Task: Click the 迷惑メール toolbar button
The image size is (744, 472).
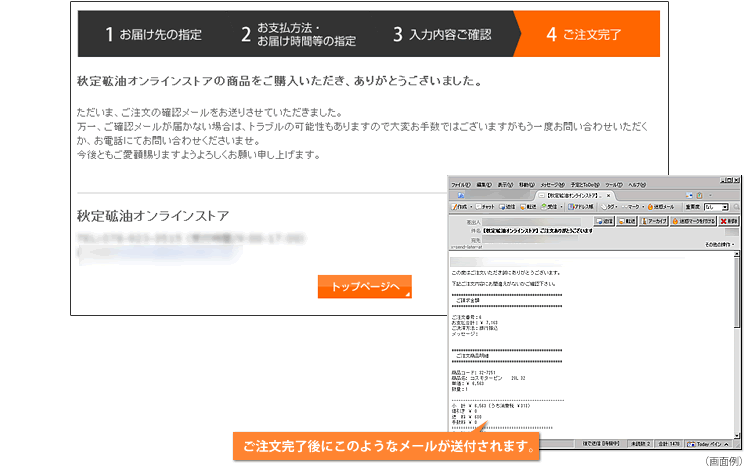Action: tap(661, 207)
